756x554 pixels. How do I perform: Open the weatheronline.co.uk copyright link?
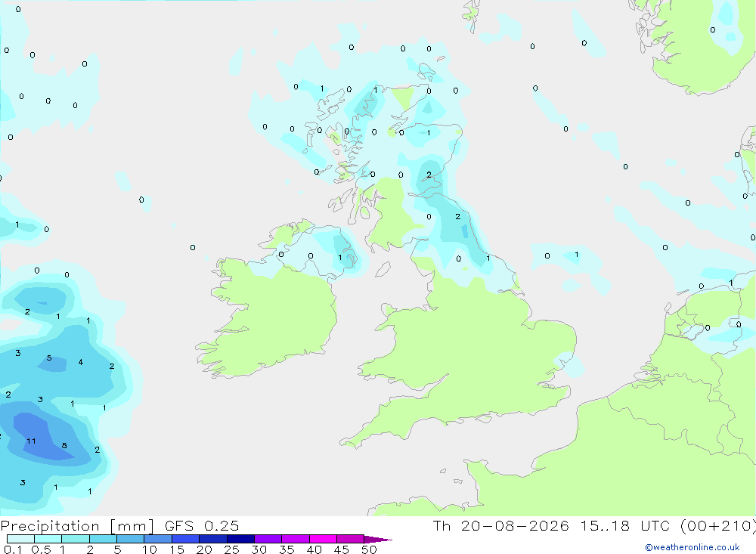click(x=692, y=547)
